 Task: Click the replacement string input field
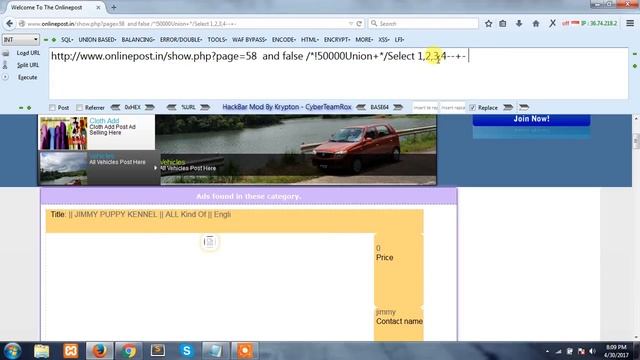coord(453,107)
